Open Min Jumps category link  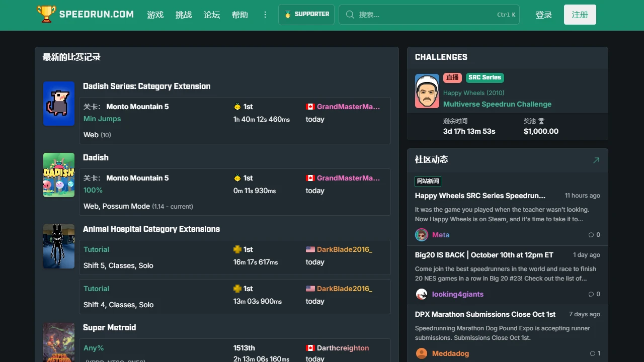(102, 119)
